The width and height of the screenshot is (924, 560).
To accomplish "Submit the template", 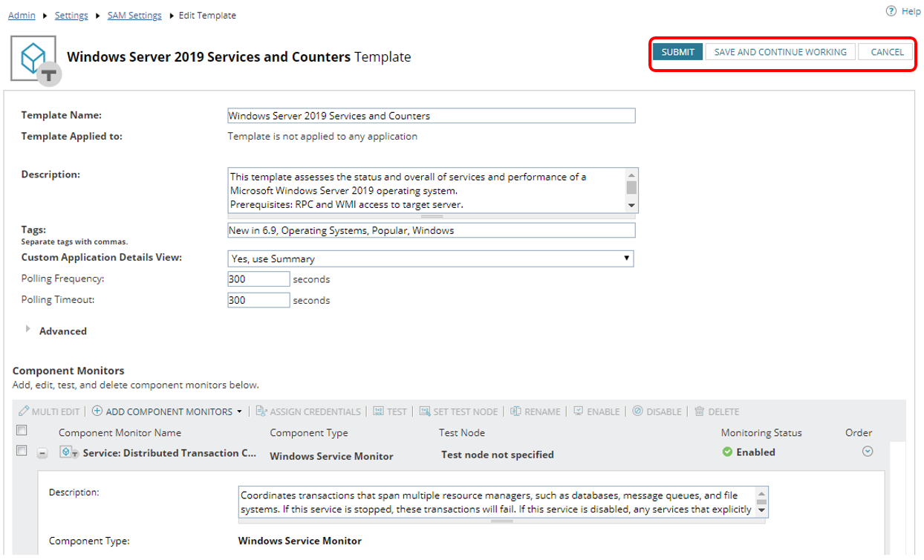I will point(677,52).
